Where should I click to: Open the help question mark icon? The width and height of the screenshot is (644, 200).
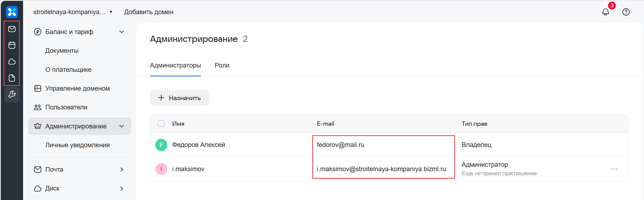(626, 12)
